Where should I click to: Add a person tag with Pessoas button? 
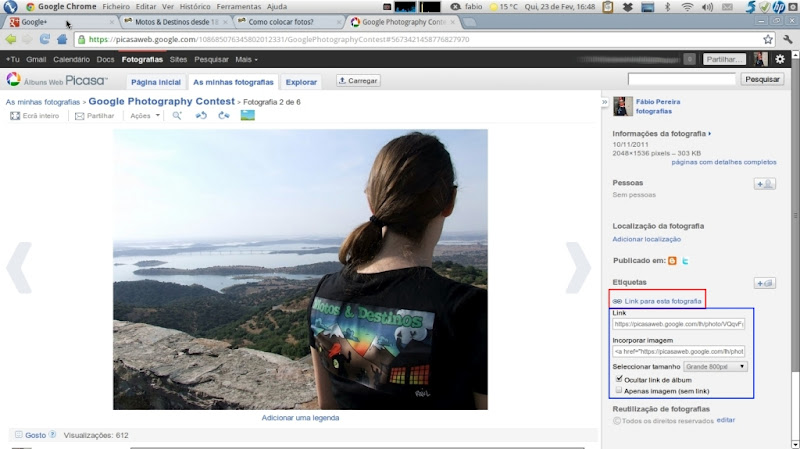point(764,184)
